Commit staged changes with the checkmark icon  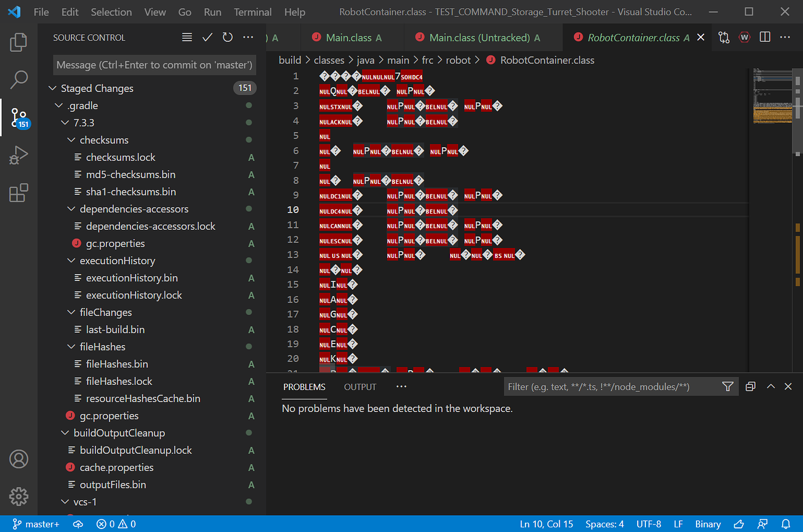point(207,37)
